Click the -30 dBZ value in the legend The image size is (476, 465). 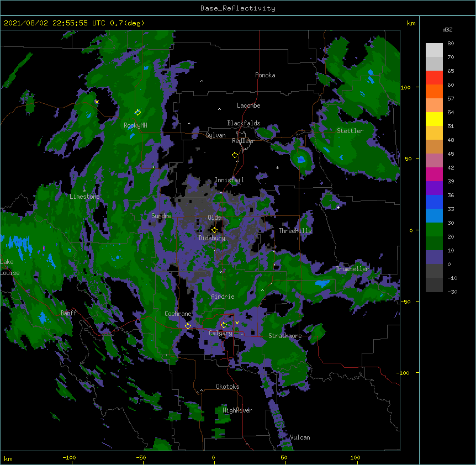(x=452, y=292)
